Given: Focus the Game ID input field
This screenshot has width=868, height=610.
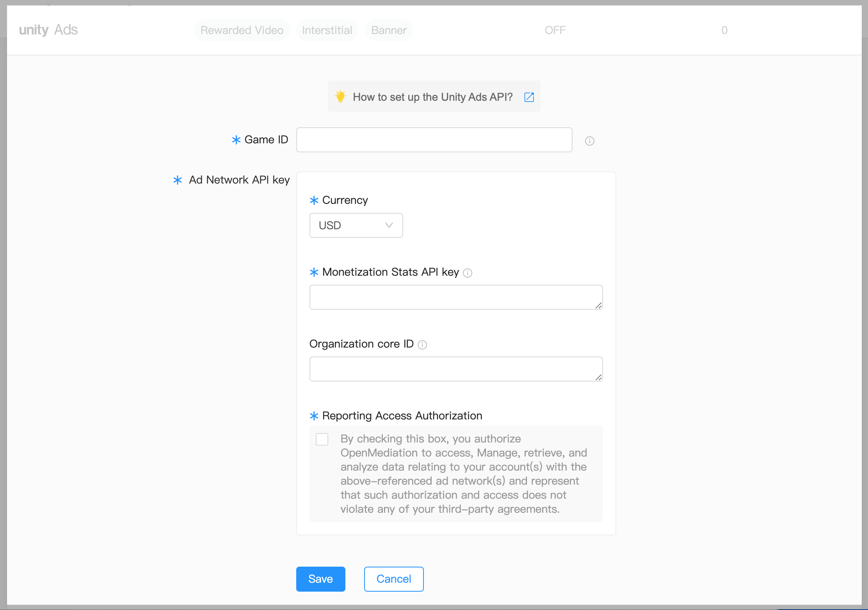Looking at the screenshot, I should pos(434,140).
